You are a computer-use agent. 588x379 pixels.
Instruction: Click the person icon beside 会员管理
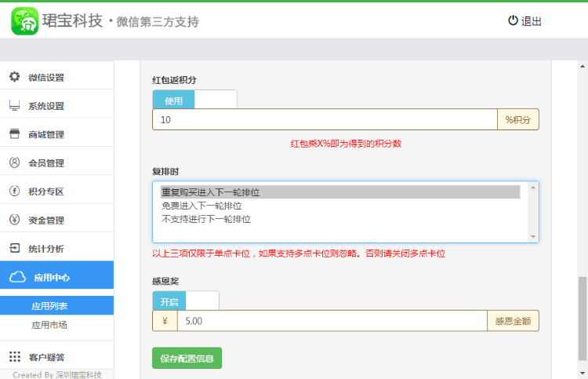coord(15,162)
